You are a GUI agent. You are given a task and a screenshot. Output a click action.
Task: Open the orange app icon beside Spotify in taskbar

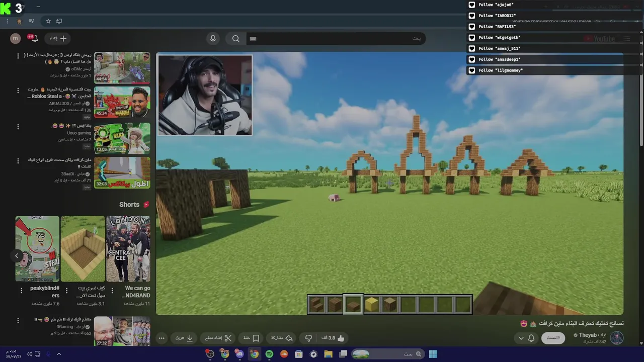[x=284, y=354]
